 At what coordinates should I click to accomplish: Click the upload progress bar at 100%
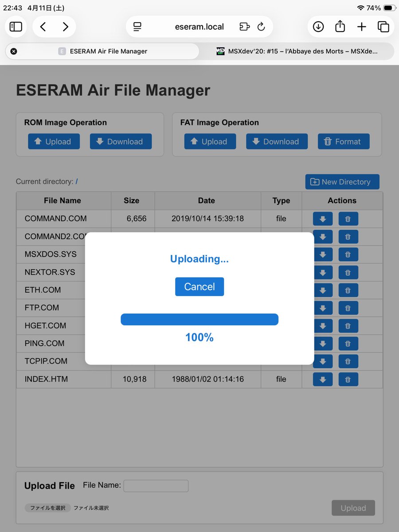[x=199, y=320]
